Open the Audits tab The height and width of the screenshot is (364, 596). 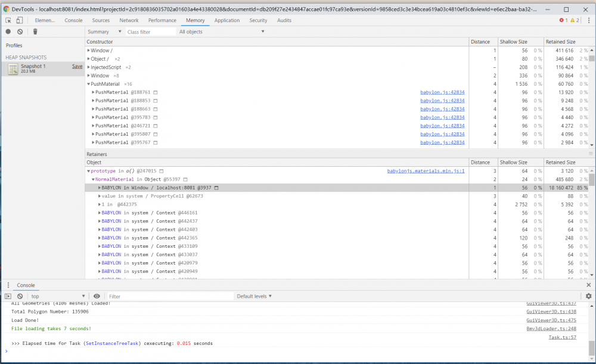284,20
